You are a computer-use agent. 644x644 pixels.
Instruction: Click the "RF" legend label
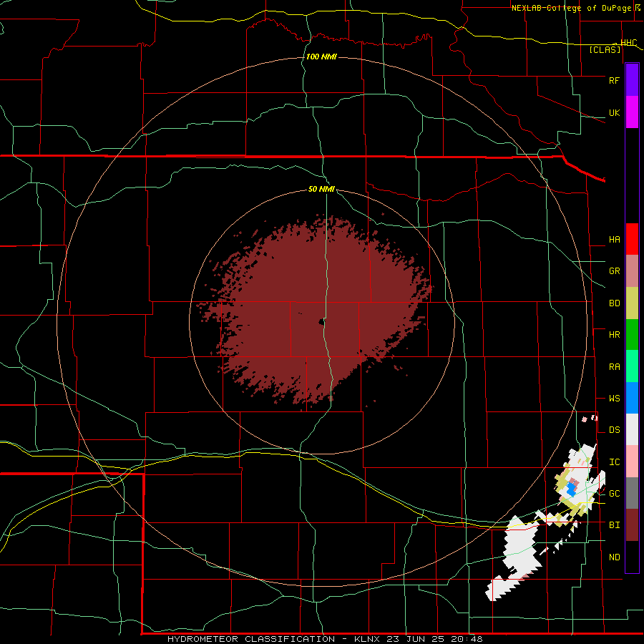614,80
